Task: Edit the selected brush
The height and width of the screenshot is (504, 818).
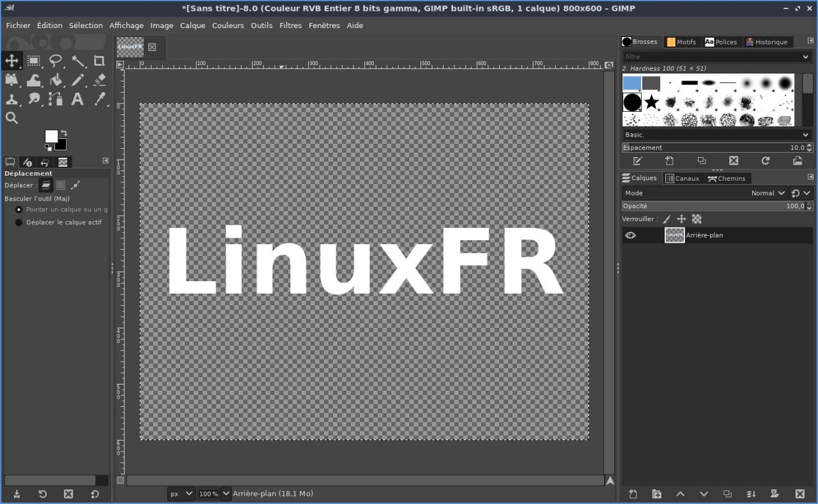Action: [x=637, y=161]
